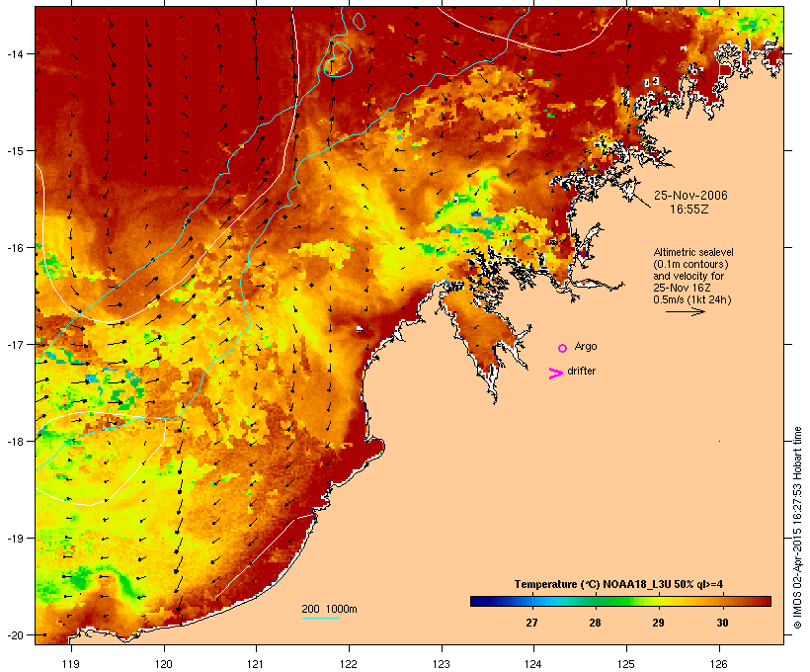Click the 'and velocity for' text line
This screenshot has width=810, height=672.
(x=688, y=276)
